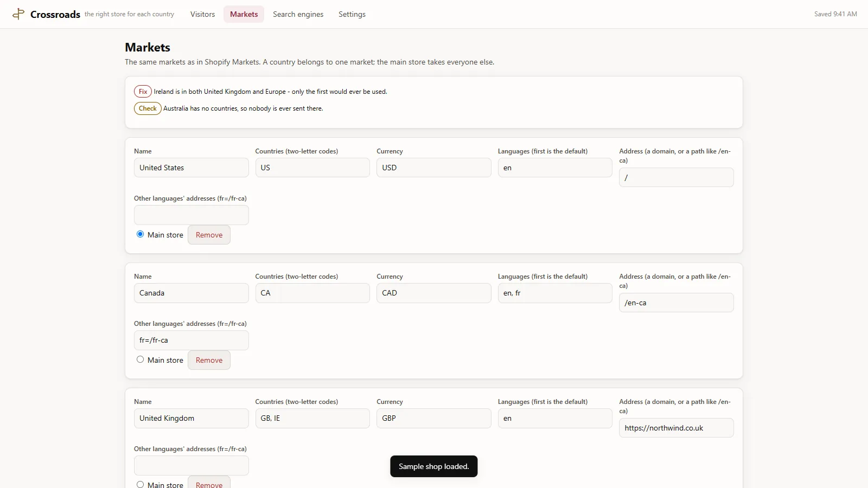Edit the GBP currency field
Viewport: 868px width, 488px height.
point(433,418)
